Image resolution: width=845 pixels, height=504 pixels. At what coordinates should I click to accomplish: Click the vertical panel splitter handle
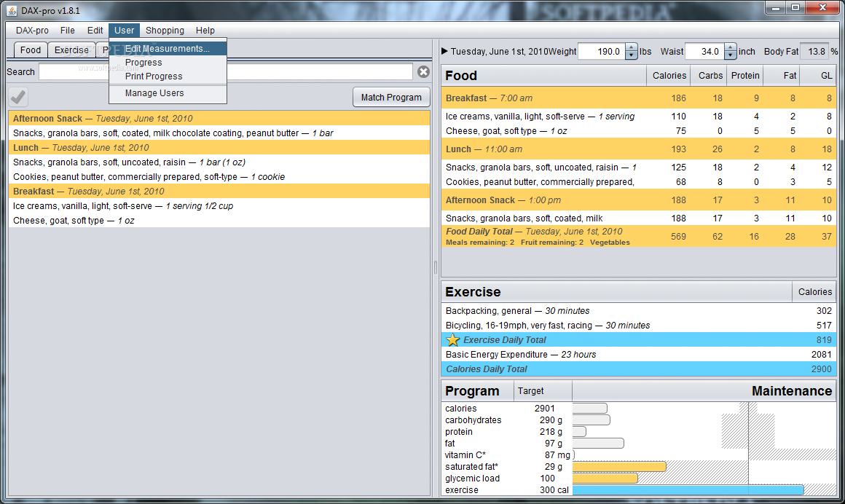coord(436,267)
